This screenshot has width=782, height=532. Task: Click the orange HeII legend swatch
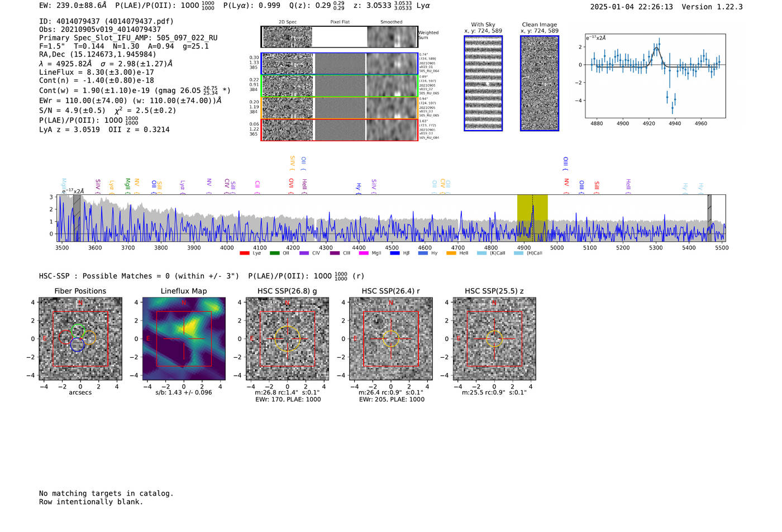[x=451, y=253]
